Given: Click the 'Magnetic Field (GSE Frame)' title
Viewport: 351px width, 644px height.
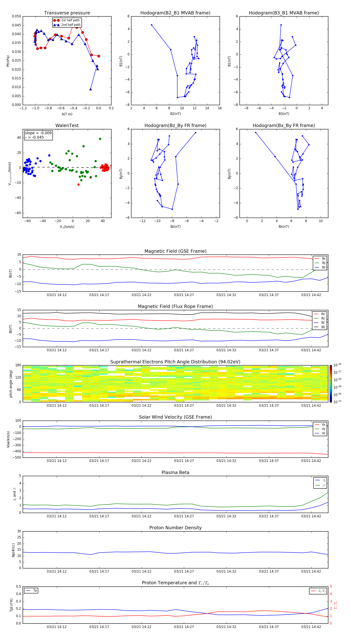Looking at the screenshot, I should (175, 251).
